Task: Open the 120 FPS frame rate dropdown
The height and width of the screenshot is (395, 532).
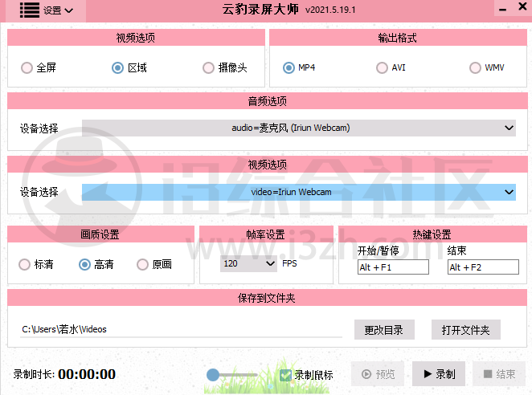Action: point(248,263)
